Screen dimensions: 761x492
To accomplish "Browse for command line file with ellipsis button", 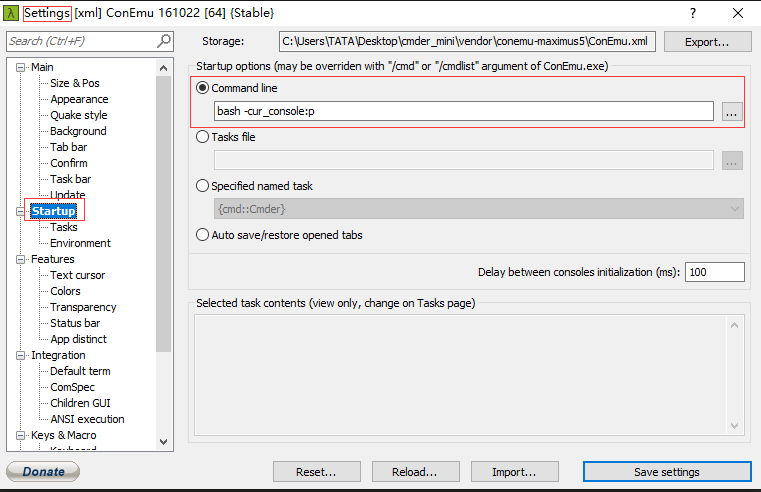I will (732, 112).
